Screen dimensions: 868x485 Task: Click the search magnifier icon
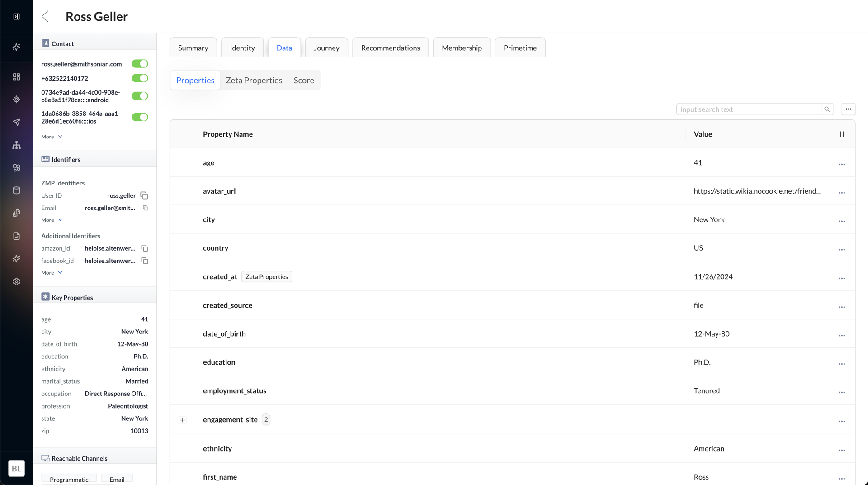coord(827,109)
